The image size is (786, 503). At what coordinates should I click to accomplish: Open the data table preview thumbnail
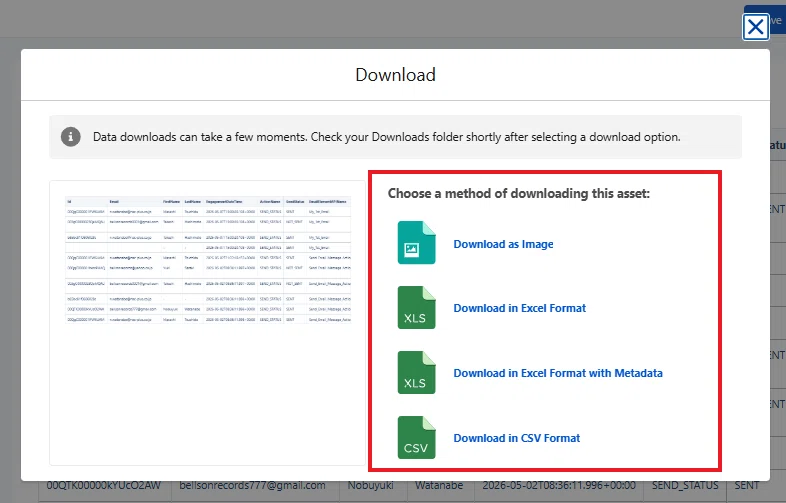pyautogui.click(x=208, y=322)
